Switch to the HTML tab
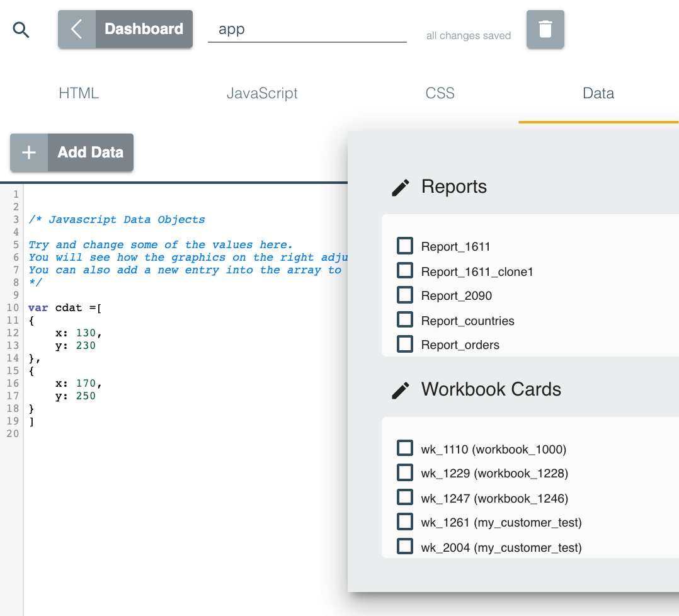 point(79,93)
